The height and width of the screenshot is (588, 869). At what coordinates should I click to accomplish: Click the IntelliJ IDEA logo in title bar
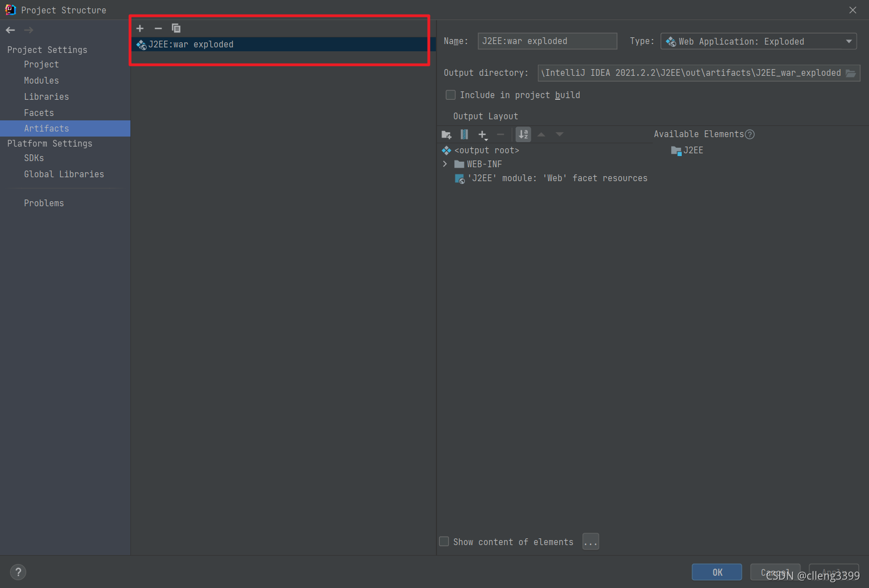click(x=10, y=9)
